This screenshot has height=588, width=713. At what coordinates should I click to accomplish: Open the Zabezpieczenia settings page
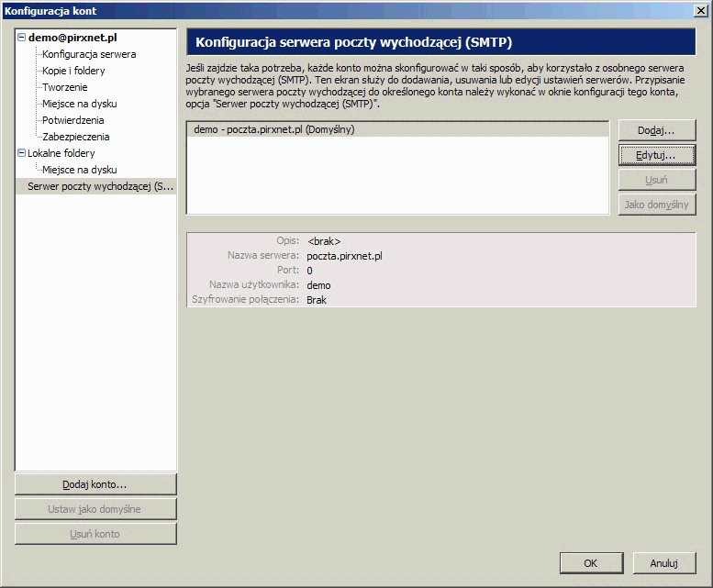click(x=75, y=137)
